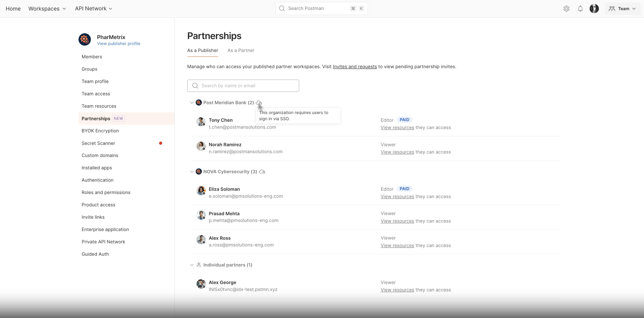Open the notifications bell

pyautogui.click(x=580, y=8)
